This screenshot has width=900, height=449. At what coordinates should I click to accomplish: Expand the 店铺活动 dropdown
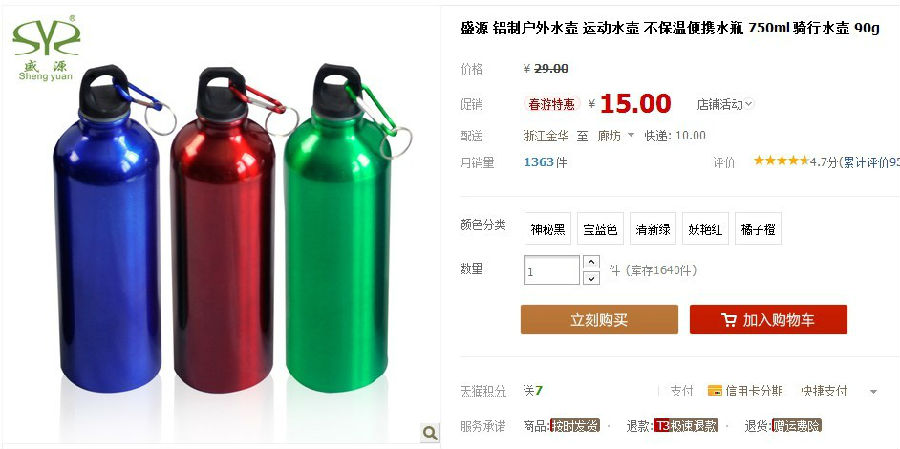pos(724,104)
